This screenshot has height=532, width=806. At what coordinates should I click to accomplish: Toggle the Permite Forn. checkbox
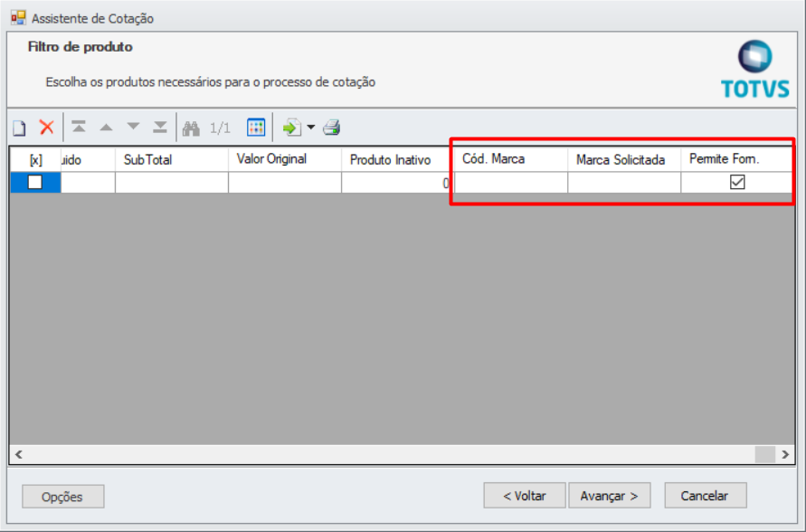737,182
